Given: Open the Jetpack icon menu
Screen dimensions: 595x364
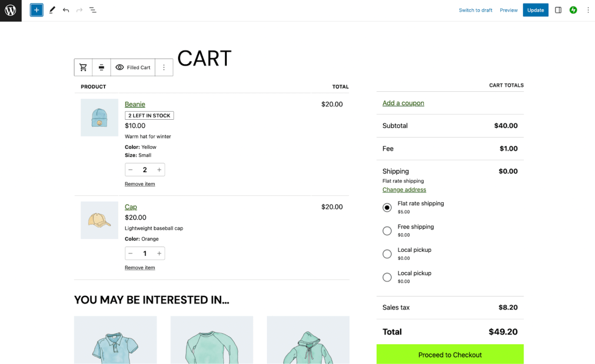Looking at the screenshot, I should coord(573,10).
